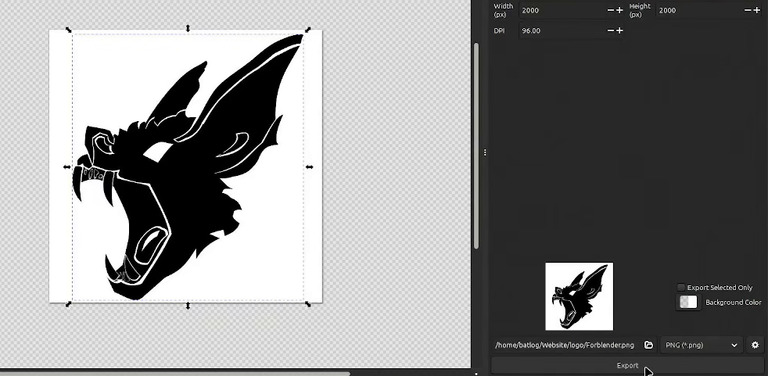The width and height of the screenshot is (768, 376).
Task: Click the panel divider handle dots
Action: coord(484,153)
